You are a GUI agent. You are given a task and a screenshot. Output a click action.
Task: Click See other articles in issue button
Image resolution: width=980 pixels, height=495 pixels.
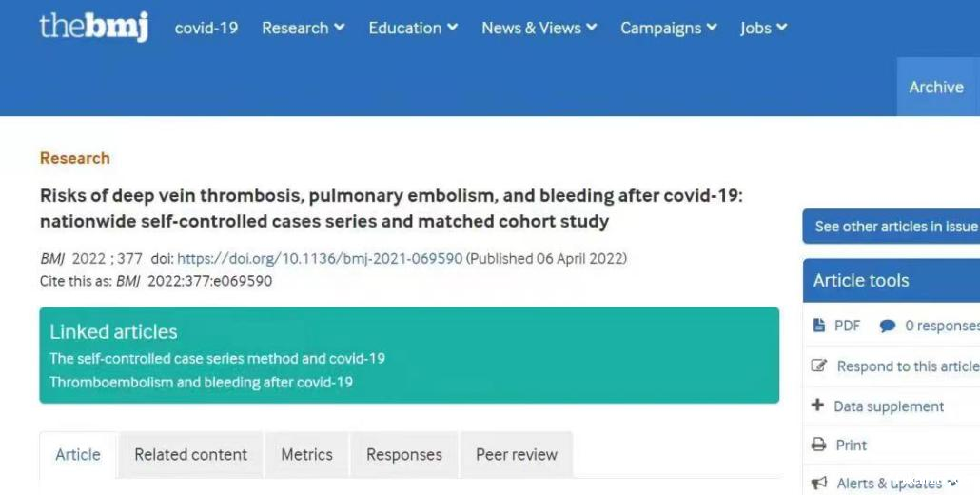point(895,227)
